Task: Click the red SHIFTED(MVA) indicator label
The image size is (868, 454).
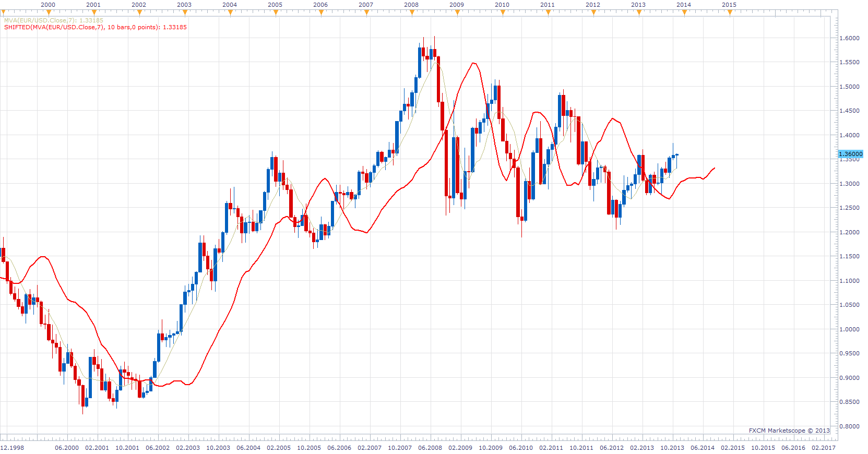Action: [96, 27]
